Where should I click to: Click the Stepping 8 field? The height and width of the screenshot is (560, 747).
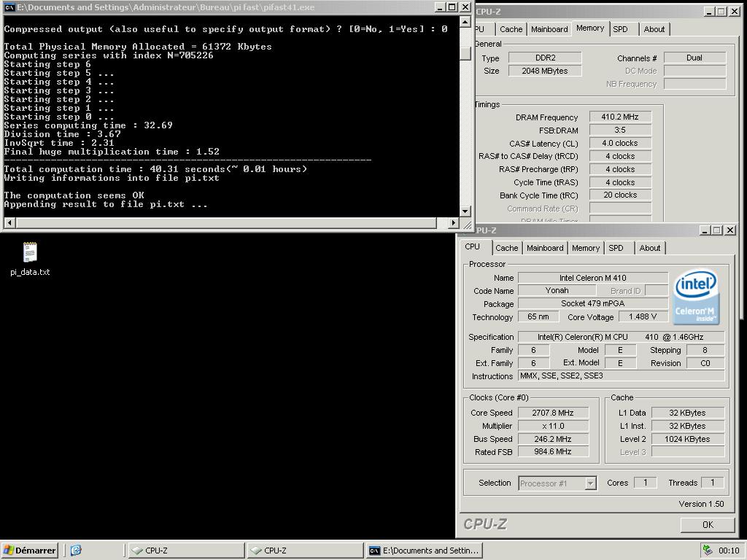[x=705, y=350]
